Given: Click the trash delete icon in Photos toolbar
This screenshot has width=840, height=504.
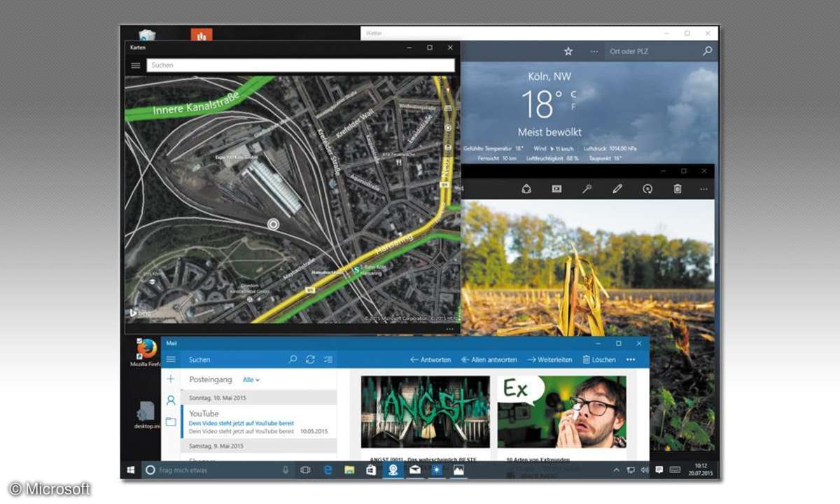Looking at the screenshot, I should point(678,189).
